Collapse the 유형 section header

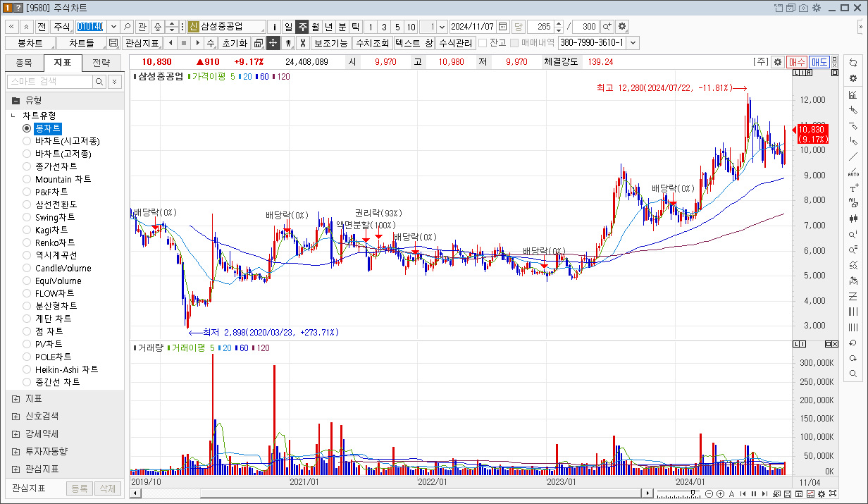64,100
